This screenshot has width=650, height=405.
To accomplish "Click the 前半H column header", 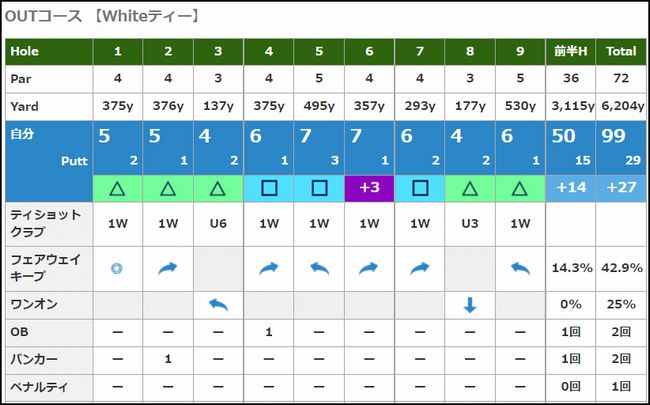I will coord(571,50).
